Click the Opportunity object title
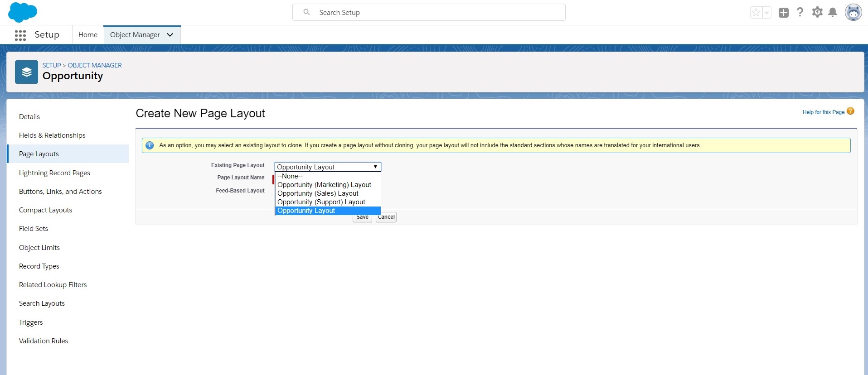868x375 pixels. pyautogui.click(x=73, y=76)
